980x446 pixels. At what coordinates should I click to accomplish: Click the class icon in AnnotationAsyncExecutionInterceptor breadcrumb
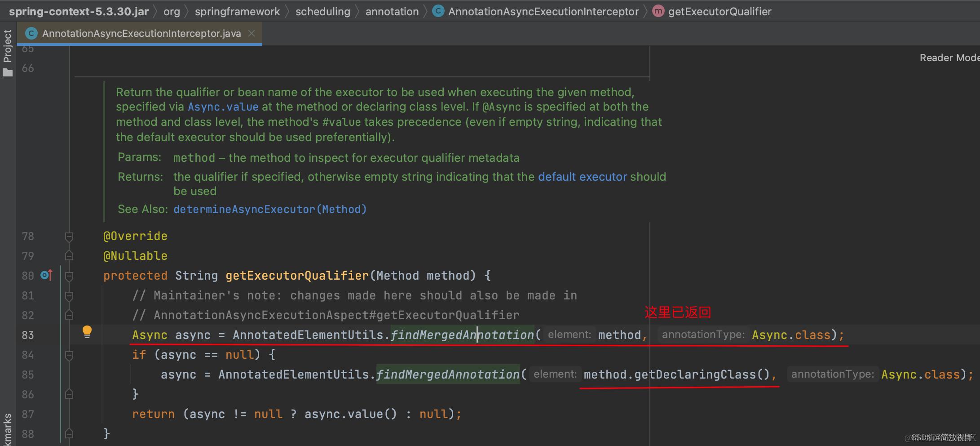pyautogui.click(x=437, y=11)
